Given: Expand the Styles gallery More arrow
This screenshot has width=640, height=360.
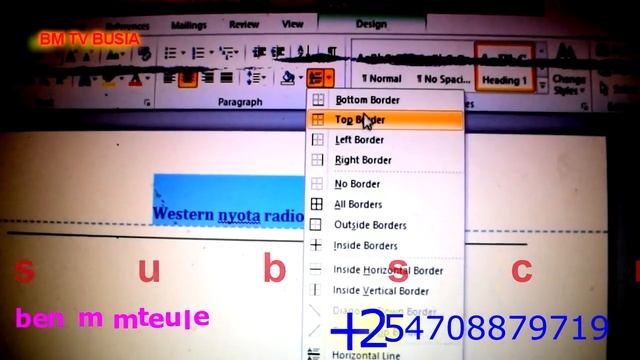Looking at the screenshot, I should pyautogui.click(x=542, y=85).
